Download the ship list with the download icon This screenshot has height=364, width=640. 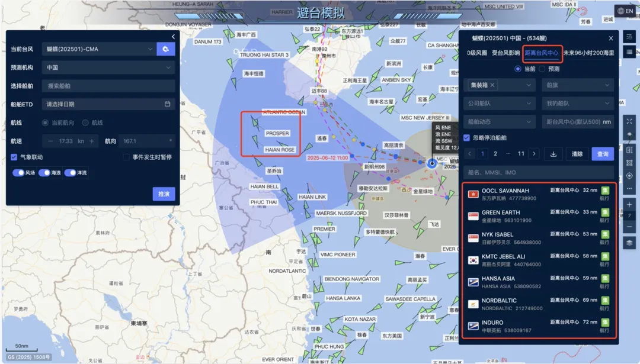(553, 154)
